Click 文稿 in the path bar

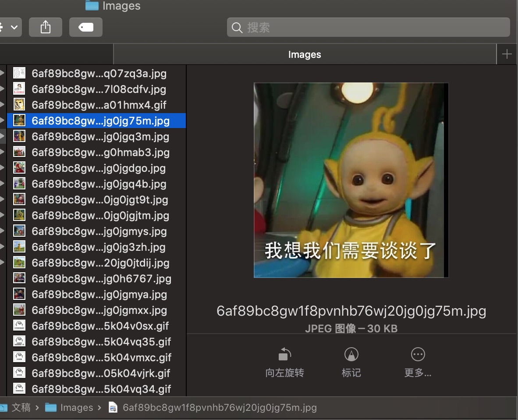[x=21, y=408]
